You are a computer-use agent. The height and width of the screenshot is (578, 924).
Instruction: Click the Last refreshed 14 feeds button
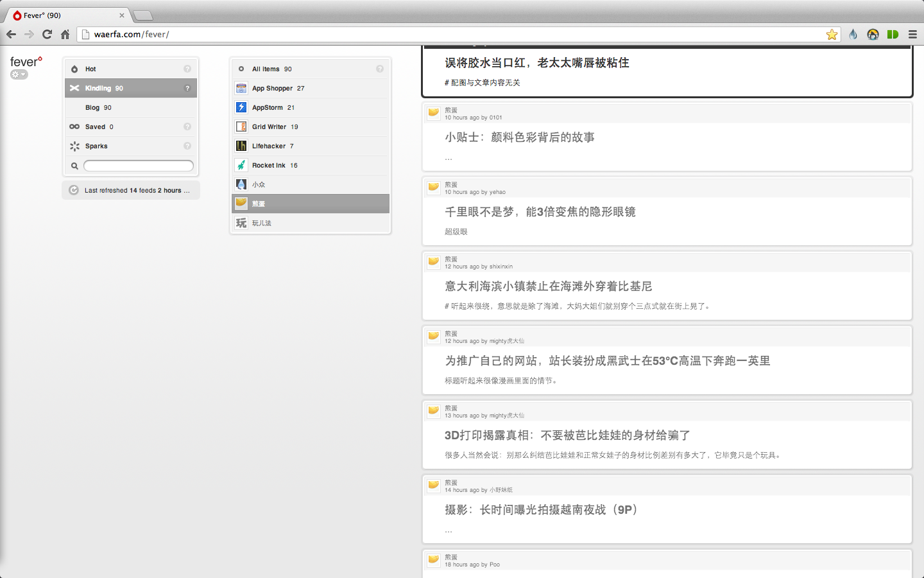pos(131,190)
